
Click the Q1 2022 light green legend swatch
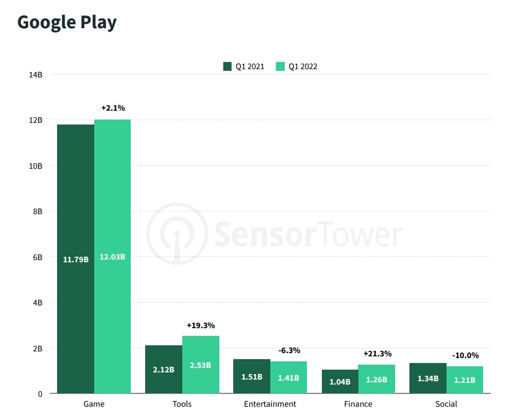pyautogui.click(x=280, y=66)
